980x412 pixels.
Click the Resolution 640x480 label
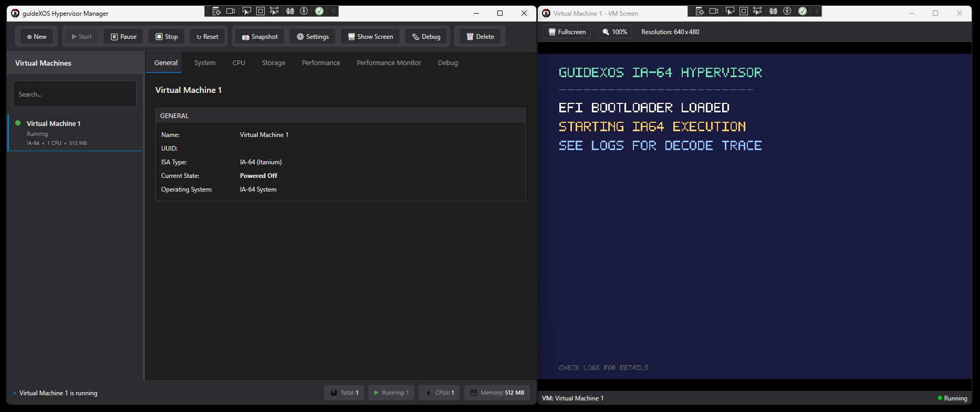pos(670,32)
